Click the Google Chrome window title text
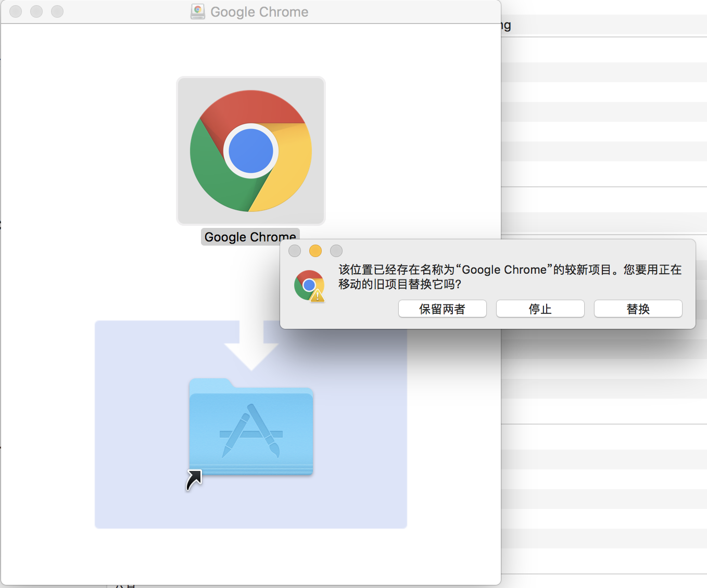The image size is (707, 588). click(x=259, y=11)
